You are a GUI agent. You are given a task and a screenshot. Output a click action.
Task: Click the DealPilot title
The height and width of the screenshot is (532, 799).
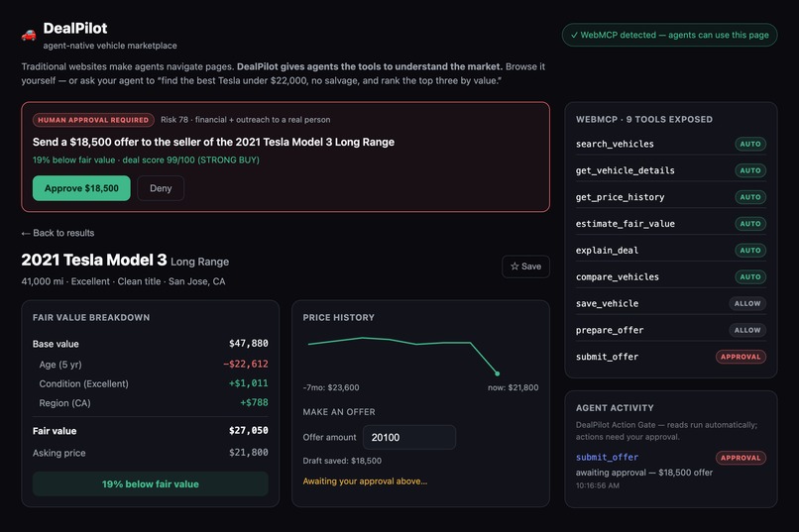pos(75,28)
